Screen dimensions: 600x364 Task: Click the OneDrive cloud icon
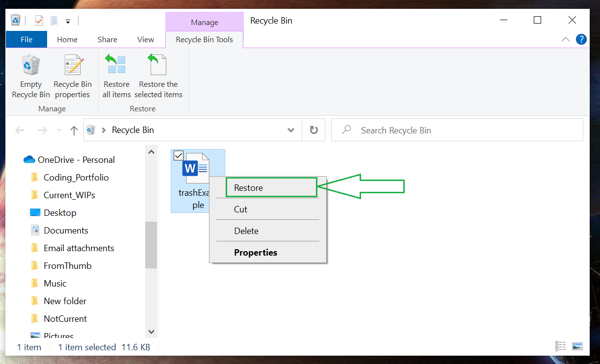[x=29, y=159]
